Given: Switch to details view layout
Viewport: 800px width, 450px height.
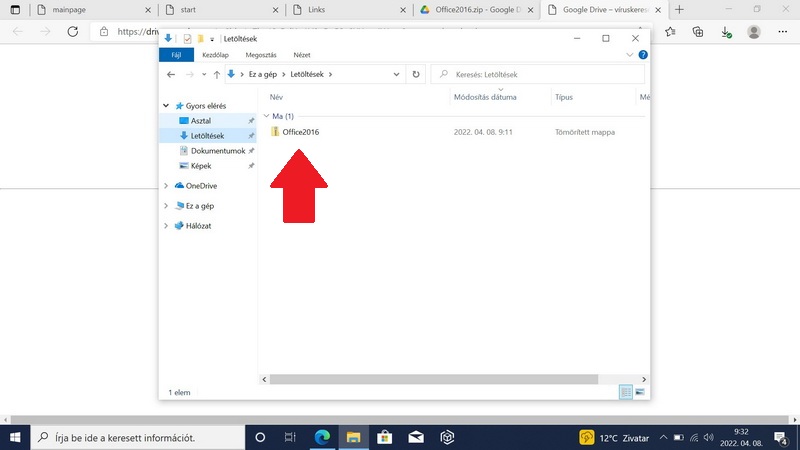Looking at the screenshot, I should (x=626, y=392).
